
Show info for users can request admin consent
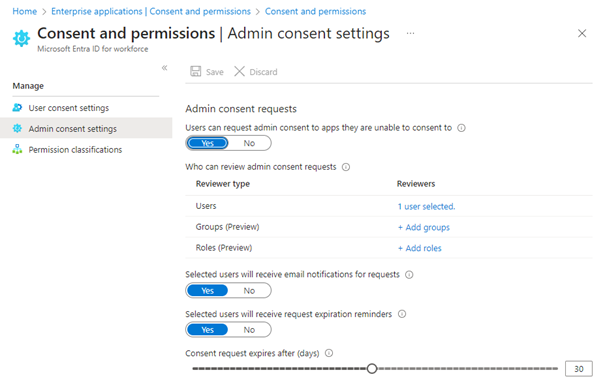click(461, 128)
